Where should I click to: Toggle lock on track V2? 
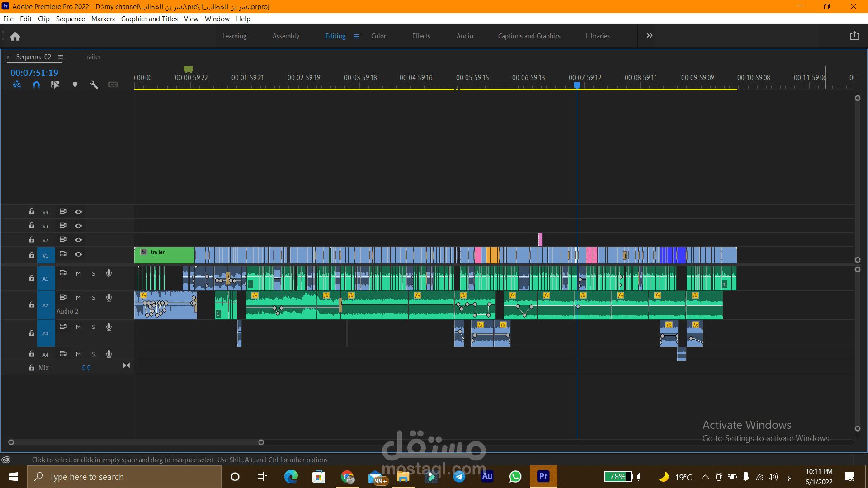tap(32, 239)
